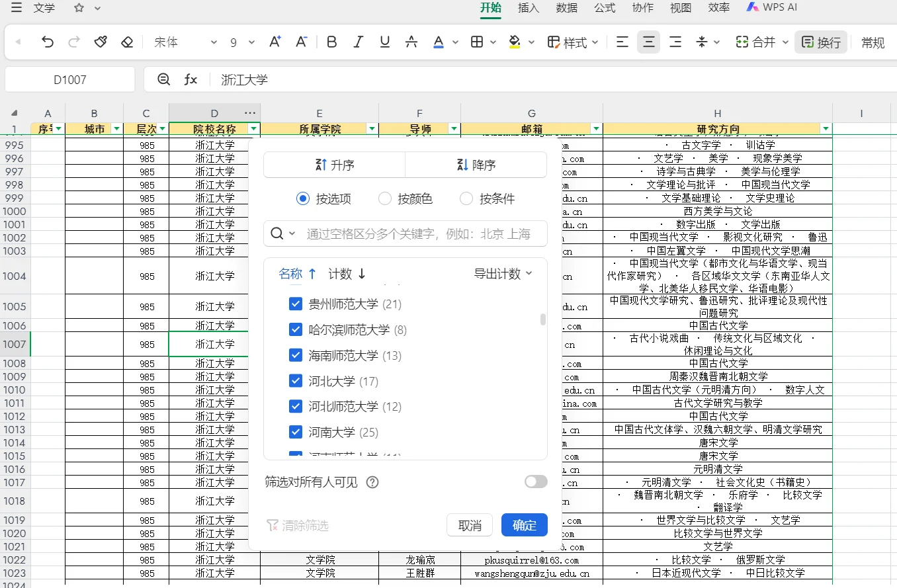Viewport: 897px width, 588px height.
Task: Click the help icon next to 筛选对所有人可见
Action: [x=372, y=482]
